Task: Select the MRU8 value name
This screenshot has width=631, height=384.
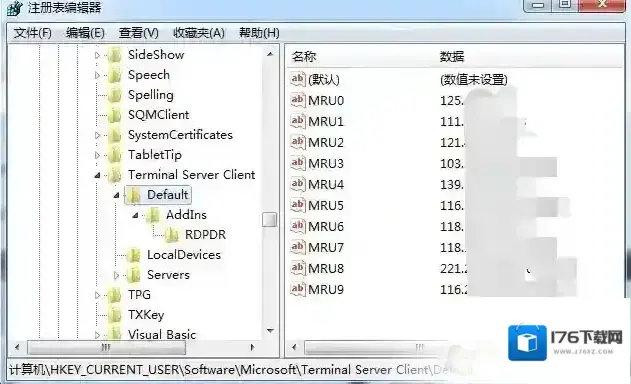Action: tap(326, 268)
